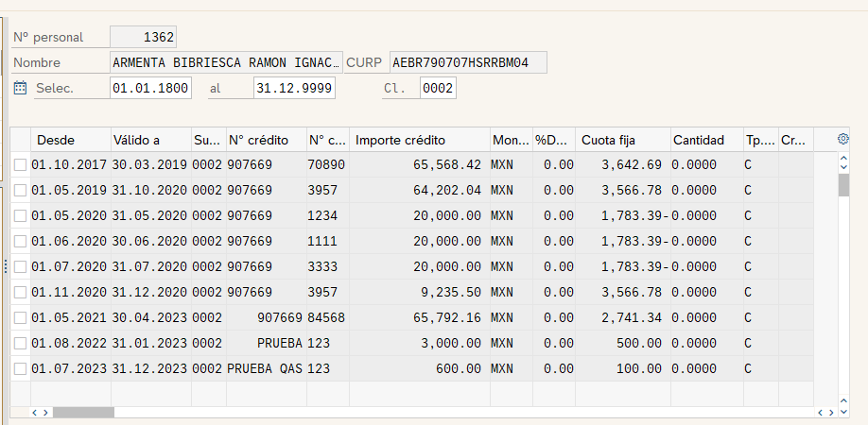Click vertical scrollbar down arrow below the up arrow
Screen dimensions: 868x425
point(843,167)
